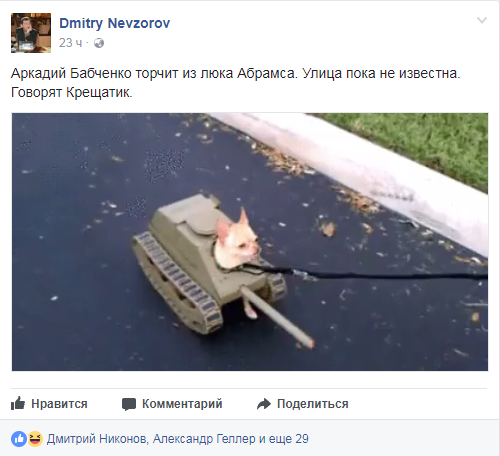Open post options chevron menu

pos(482,21)
